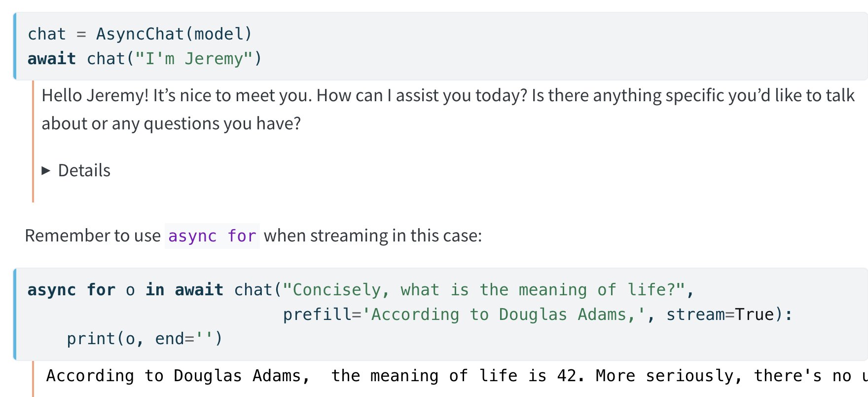Click 'when streaming in this case:' text
This screenshot has height=397, width=868.
point(373,236)
